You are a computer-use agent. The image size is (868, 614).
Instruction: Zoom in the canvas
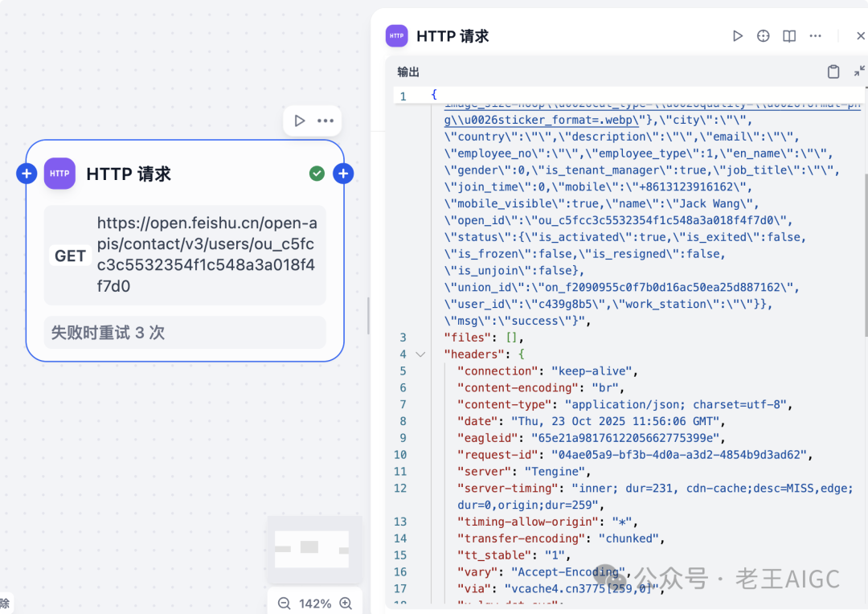point(346,603)
